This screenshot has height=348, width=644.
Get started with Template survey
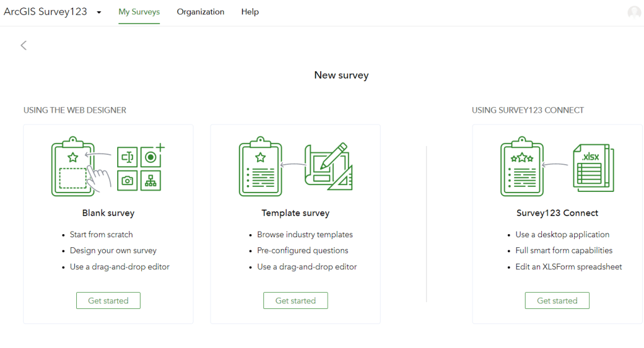click(x=295, y=301)
